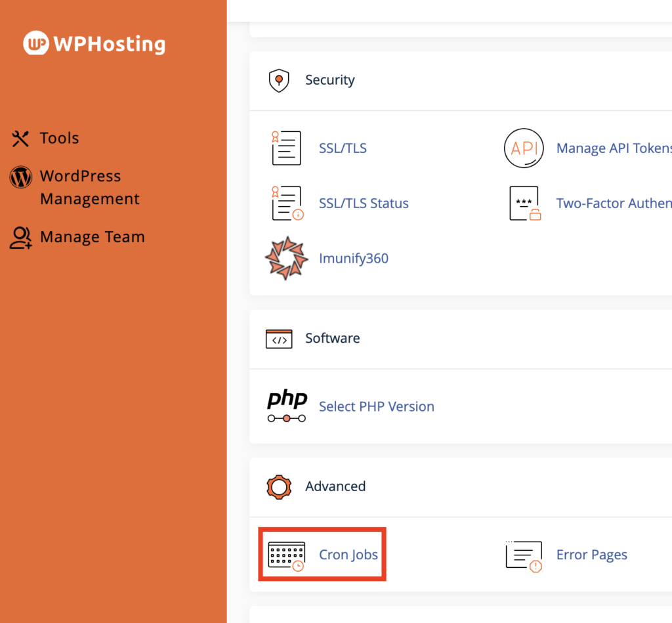672x623 pixels.
Task: Open Tools in the sidebar
Action: [x=59, y=139]
